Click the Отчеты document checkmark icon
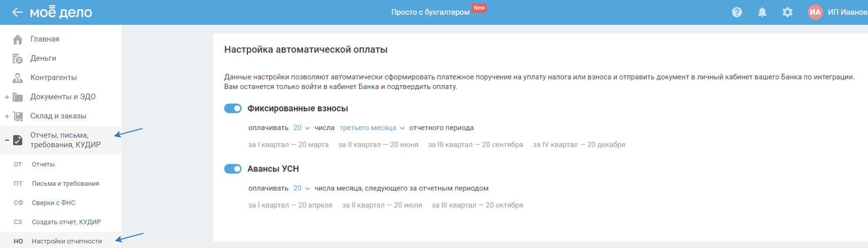 [x=18, y=140]
